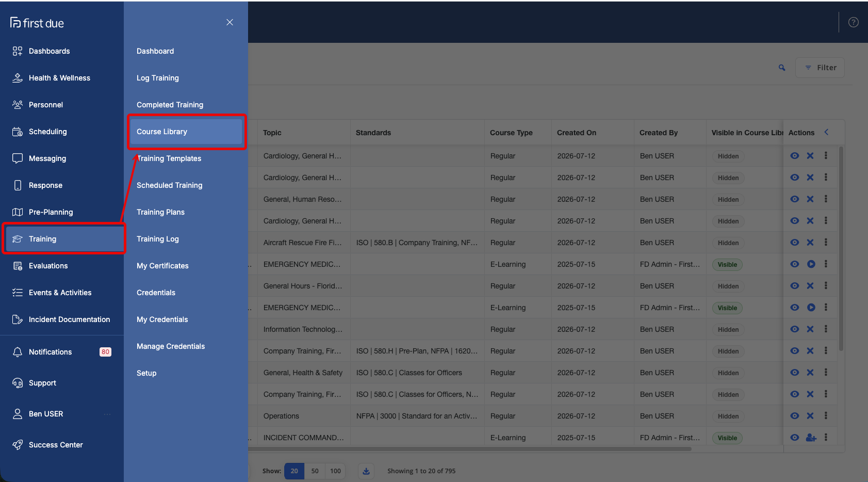The height and width of the screenshot is (482, 868).
Task: Delete the Information Technology course row
Action: click(810, 329)
